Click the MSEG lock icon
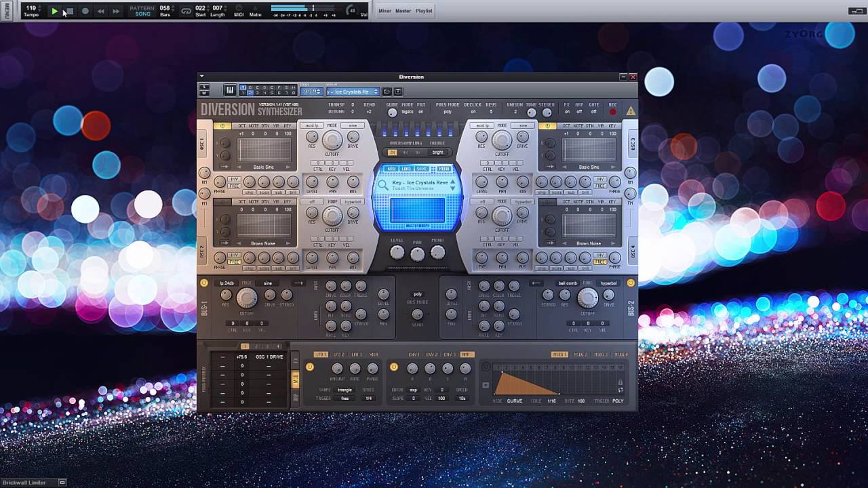The image size is (868, 488). [x=620, y=382]
